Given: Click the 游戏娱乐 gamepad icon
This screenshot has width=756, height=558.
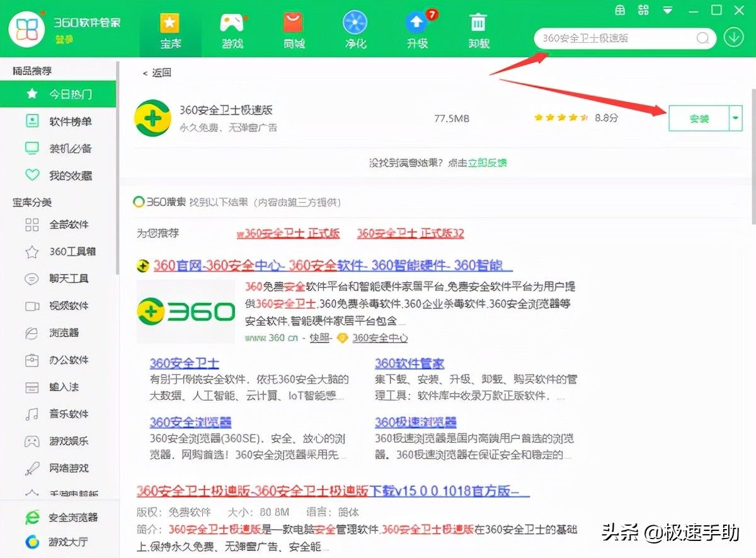Looking at the screenshot, I should coord(31,441).
